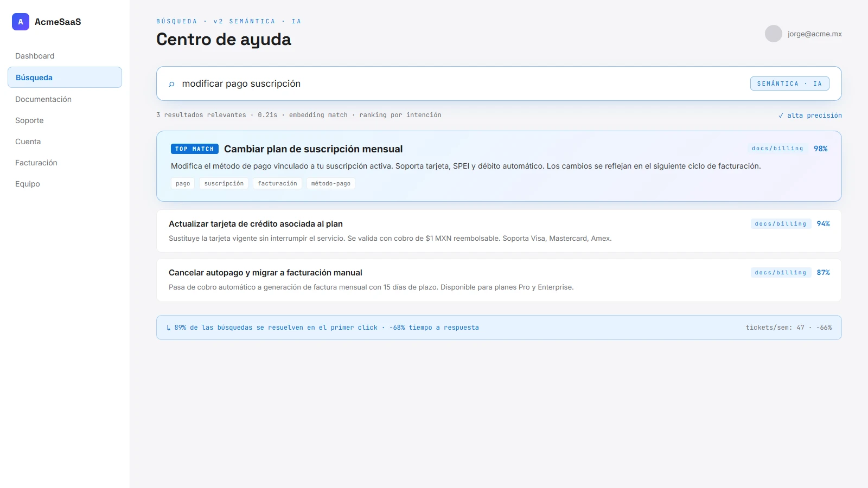Click the 98% match score

(x=820, y=149)
